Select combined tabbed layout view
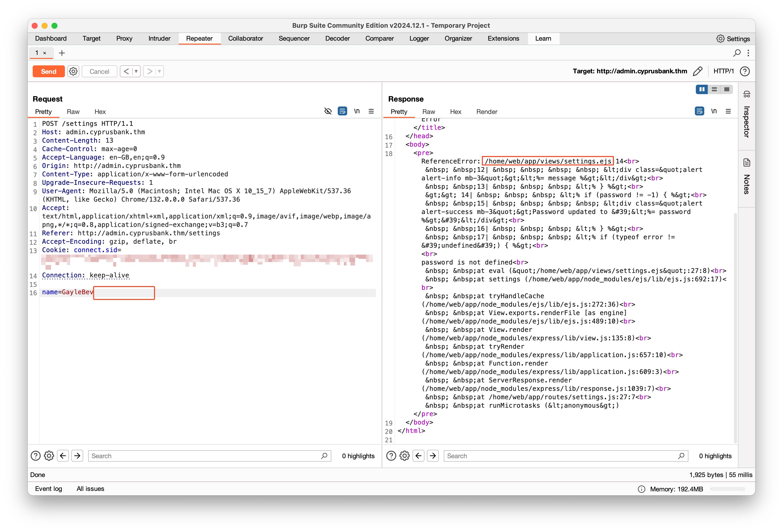Screen dimensions: 783x532 point(727,89)
